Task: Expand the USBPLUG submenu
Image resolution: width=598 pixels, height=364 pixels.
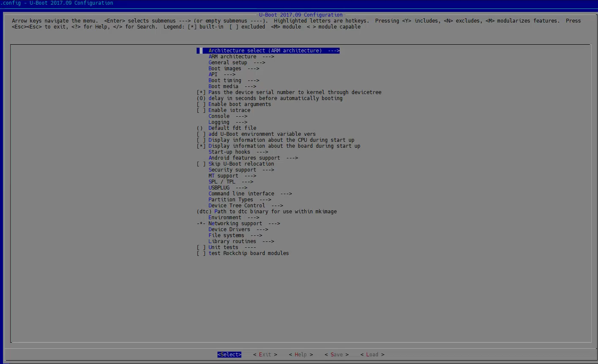Action: pyautogui.click(x=228, y=188)
